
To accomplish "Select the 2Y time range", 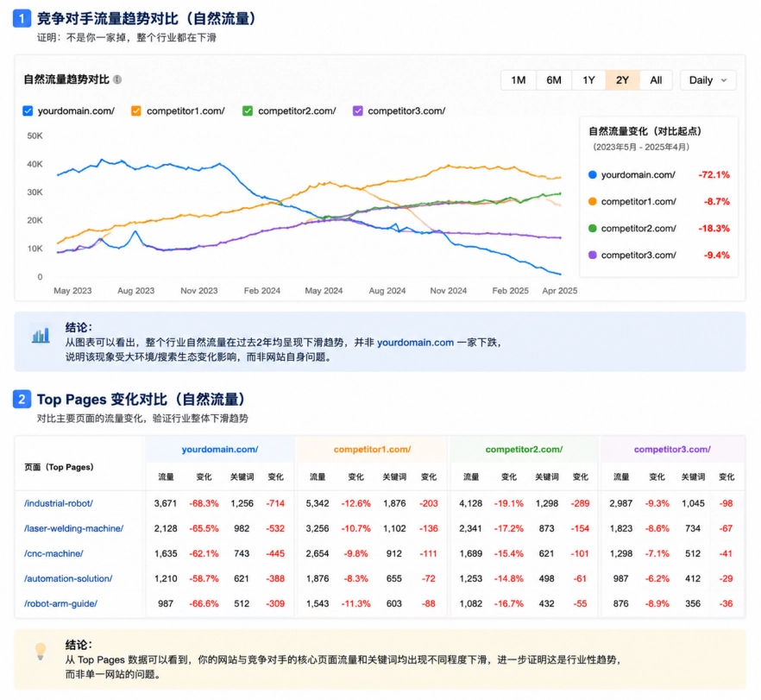I will point(622,80).
